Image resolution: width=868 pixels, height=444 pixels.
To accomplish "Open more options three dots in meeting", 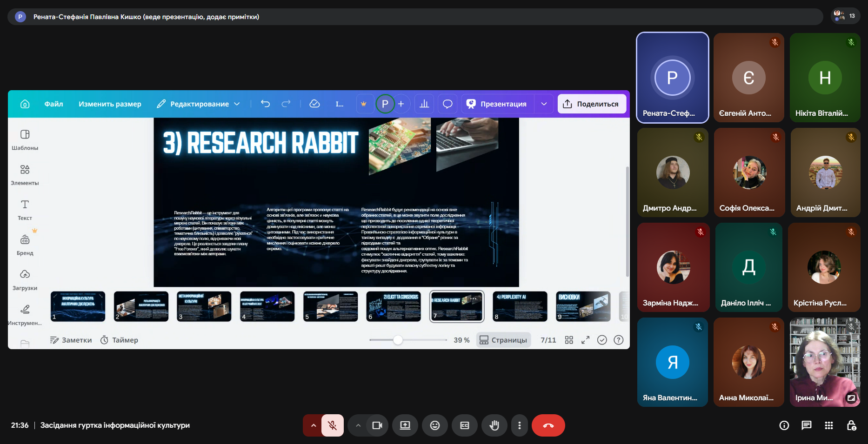I will click(520, 425).
